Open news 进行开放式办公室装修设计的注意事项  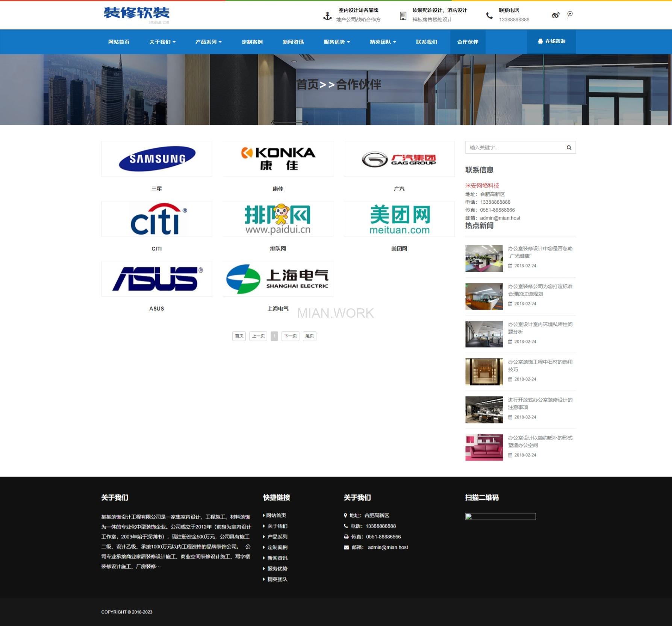(540, 403)
